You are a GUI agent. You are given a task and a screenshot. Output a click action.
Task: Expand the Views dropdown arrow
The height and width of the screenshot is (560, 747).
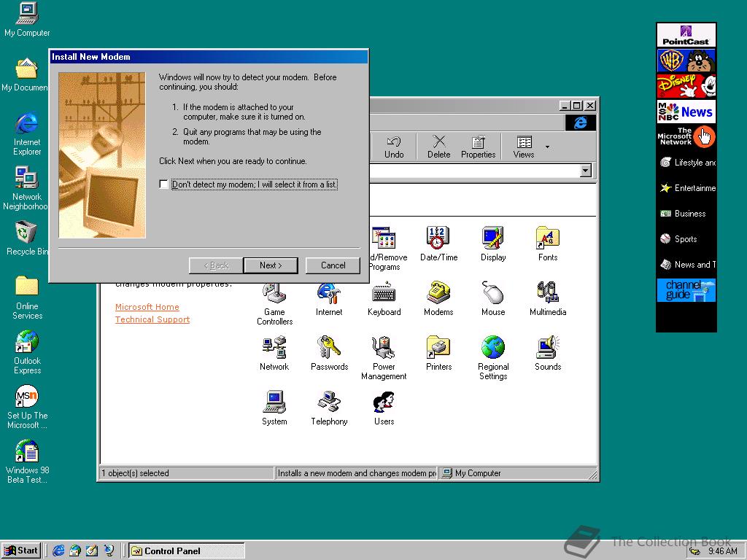pos(547,147)
